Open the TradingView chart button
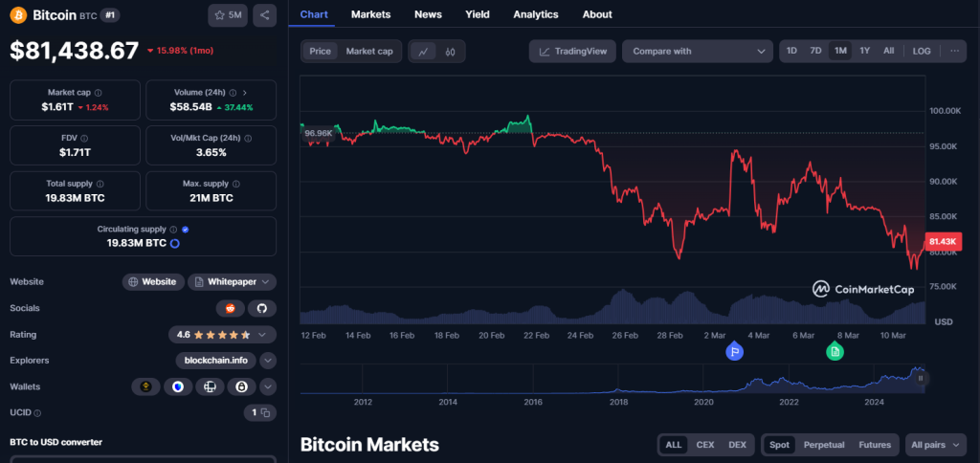The width and height of the screenshot is (980, 463). point(572,52)
